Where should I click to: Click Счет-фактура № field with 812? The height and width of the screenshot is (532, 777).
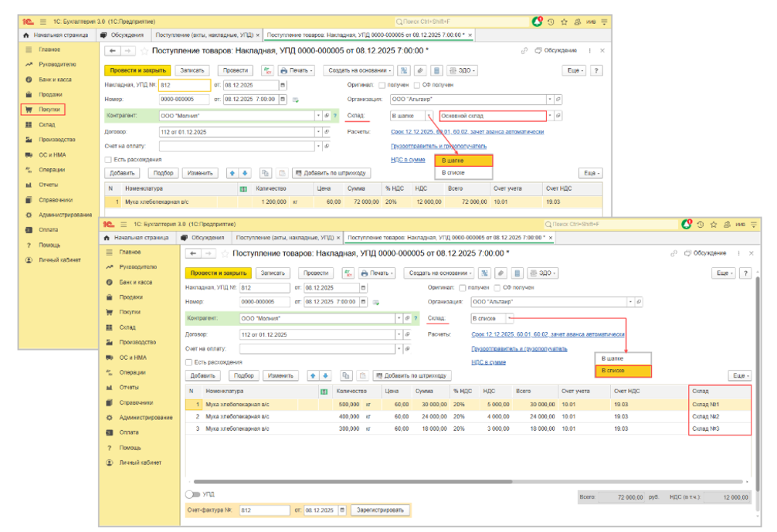click(x=265, y=510)
